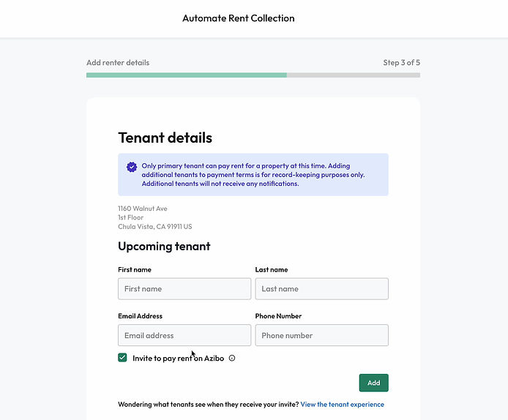The image size is (508, 420).
Task: Click into the Email address input box
Action: click(184, 335)
